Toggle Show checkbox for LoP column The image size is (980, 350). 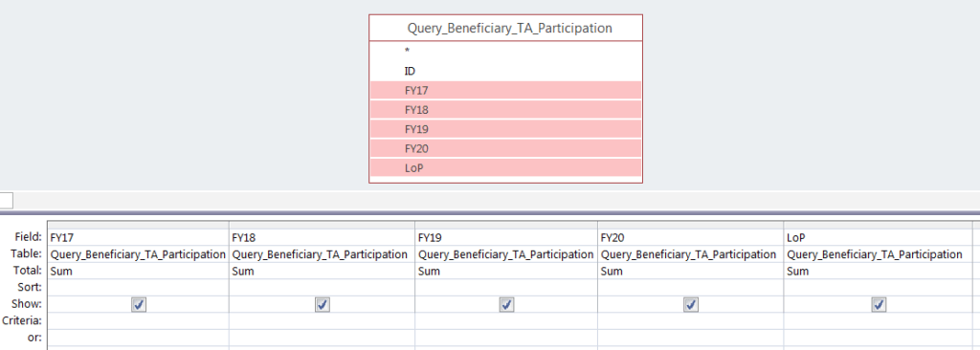(879, 304)
